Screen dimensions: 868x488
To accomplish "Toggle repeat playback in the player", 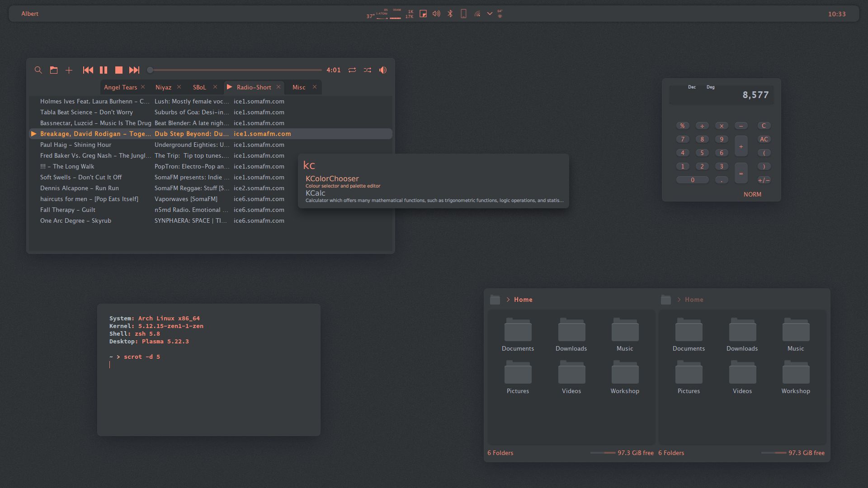I will (352, 70).
